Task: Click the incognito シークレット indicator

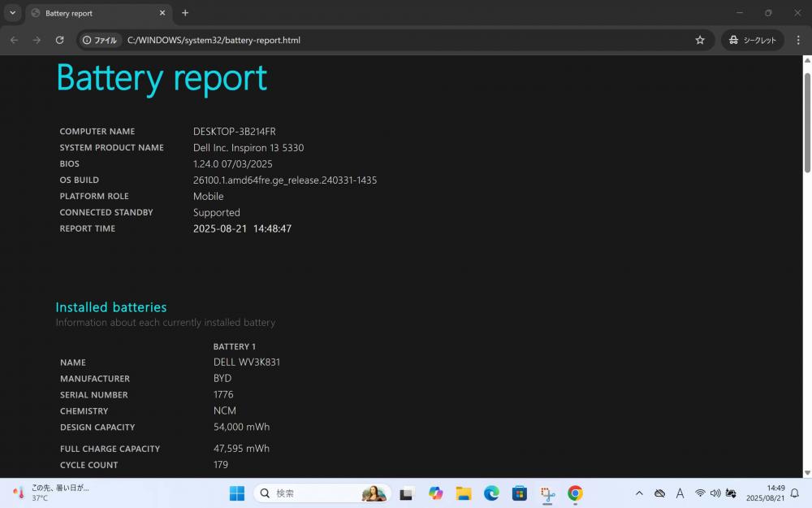Action: point(753,40)
